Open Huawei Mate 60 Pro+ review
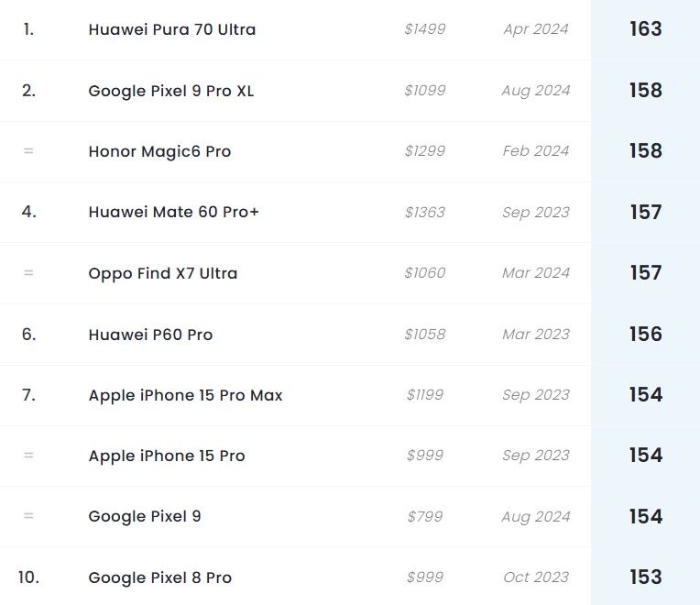Image resolution: width=700 pixels, height=605 pixels. (x=173, y=212)
